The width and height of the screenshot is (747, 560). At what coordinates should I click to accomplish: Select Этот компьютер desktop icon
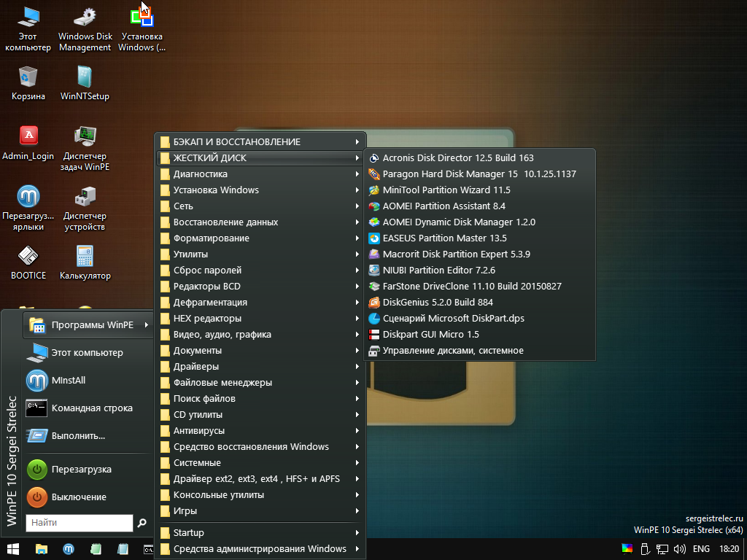pyautogui.click(x=28, y=29)
